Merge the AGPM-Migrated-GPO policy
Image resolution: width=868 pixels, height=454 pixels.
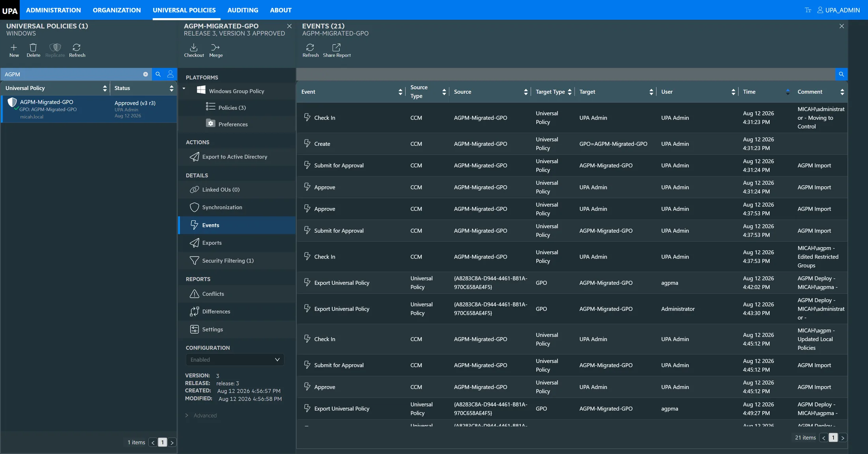(216, 51)
